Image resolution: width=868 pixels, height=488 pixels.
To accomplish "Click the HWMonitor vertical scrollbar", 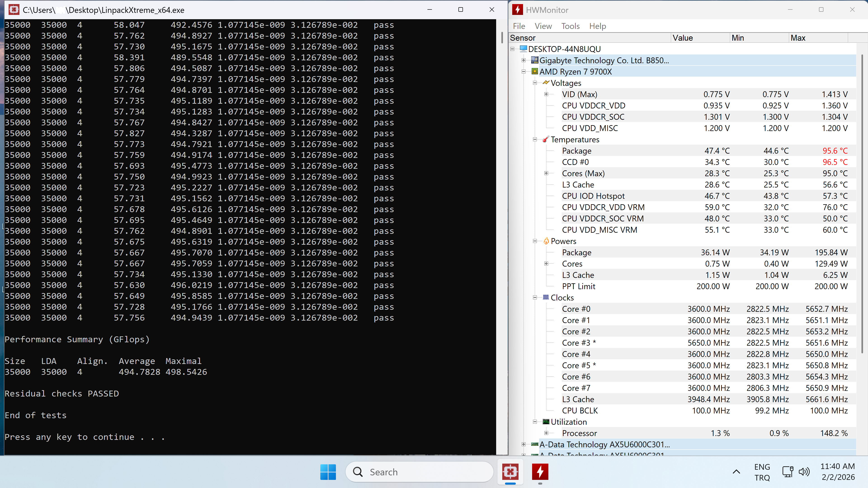I will pyautogui.click(x=862, y=203).
